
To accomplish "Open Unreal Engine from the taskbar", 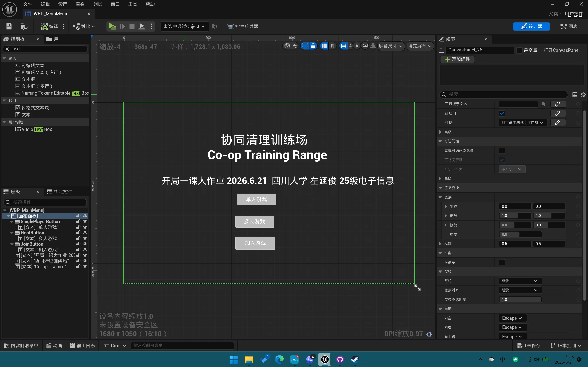I will pos(325,359).
